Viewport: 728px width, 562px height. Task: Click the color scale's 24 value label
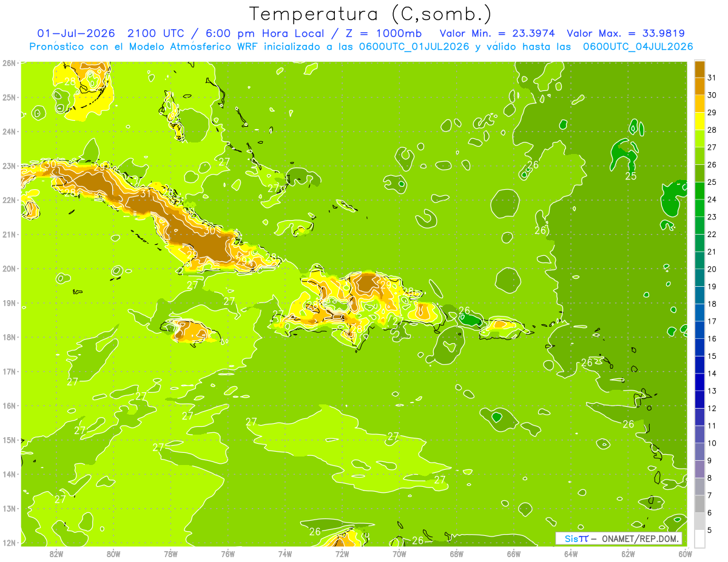pos(712,199)
